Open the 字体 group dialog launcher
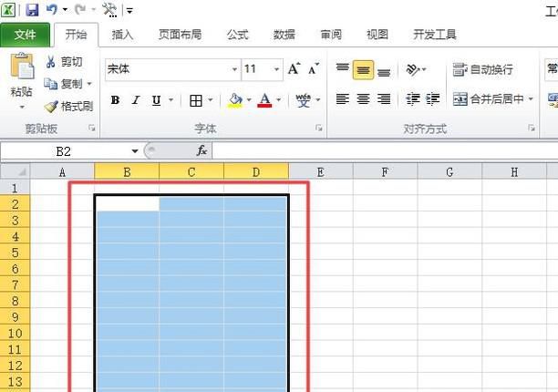Screen dimensions: 558x392 [319, 128]
